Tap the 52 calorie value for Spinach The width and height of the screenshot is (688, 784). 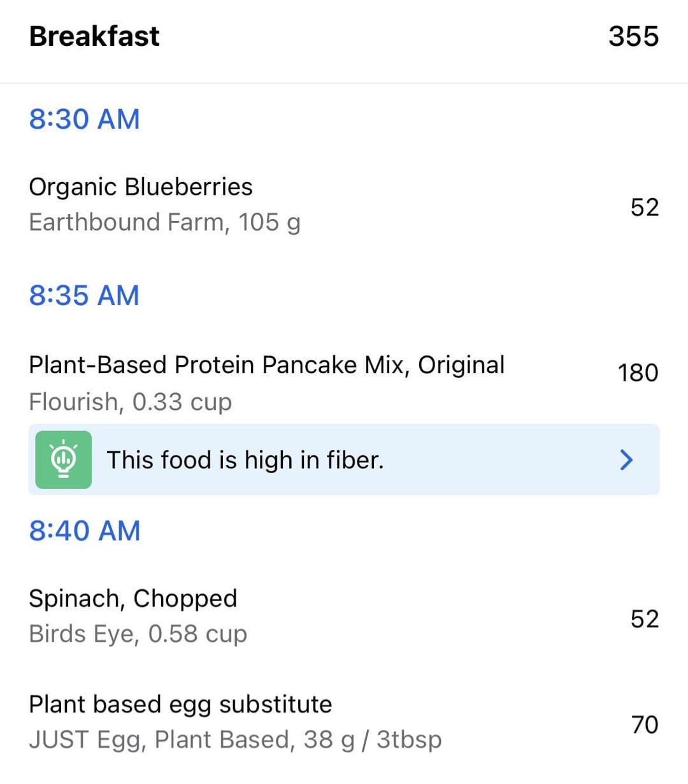(x=644, y=619)
